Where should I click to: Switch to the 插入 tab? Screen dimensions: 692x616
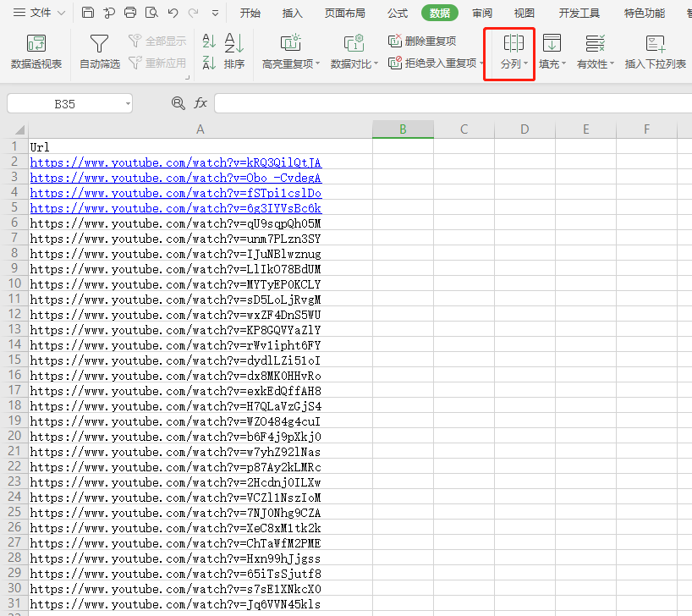pyautogui.click(x=292, y=14)
